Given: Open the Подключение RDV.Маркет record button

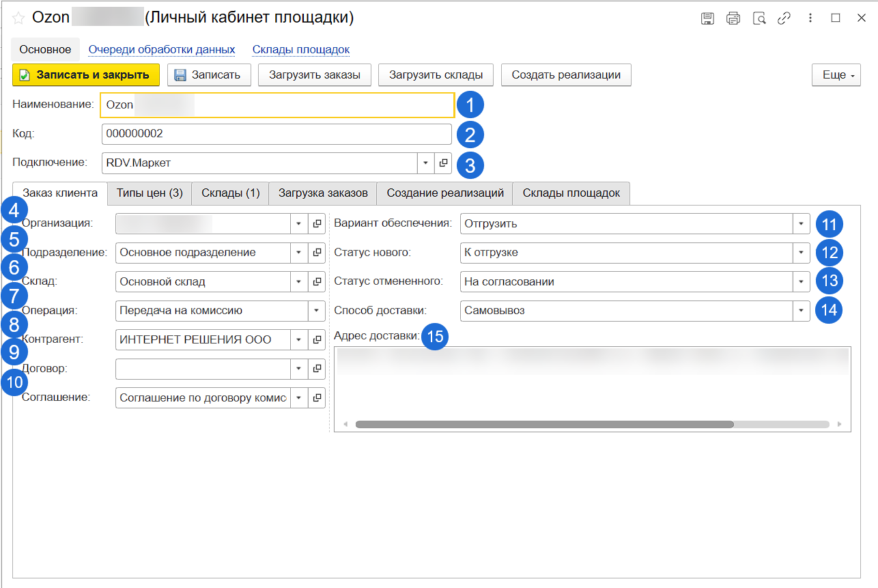Looking at the screenshot, I should [x=443, y=163].
